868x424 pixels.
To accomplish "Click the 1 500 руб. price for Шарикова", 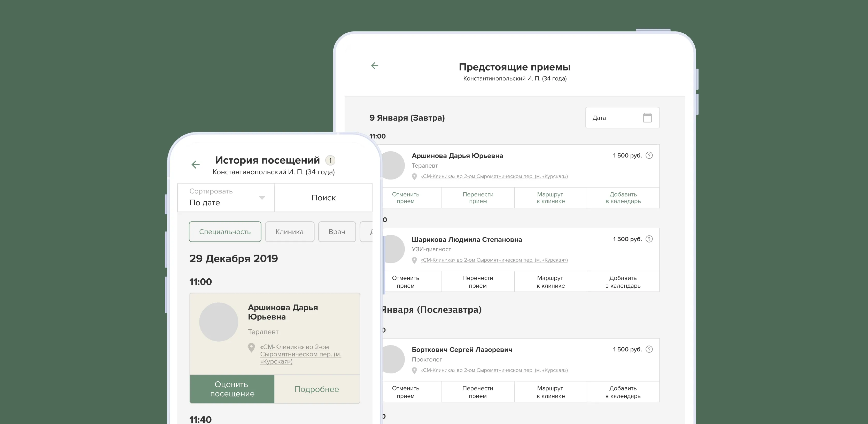I will click(x=627, y=239).
